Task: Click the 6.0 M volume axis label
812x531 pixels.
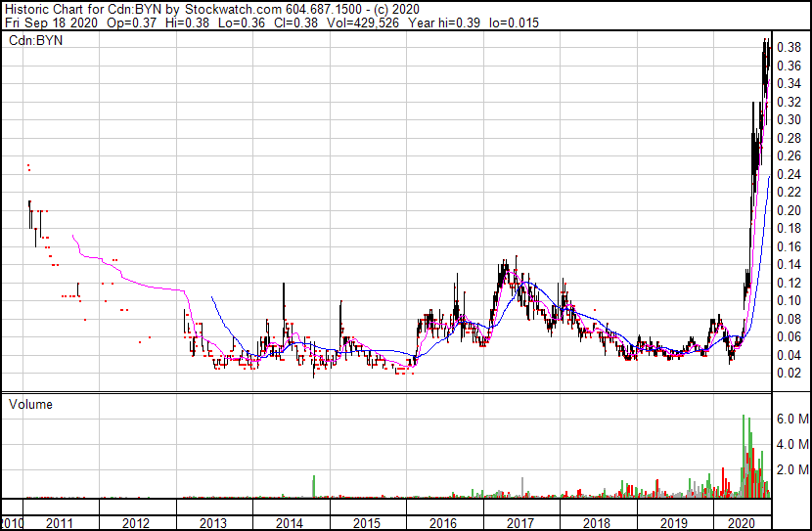Action: pos(792,419)
